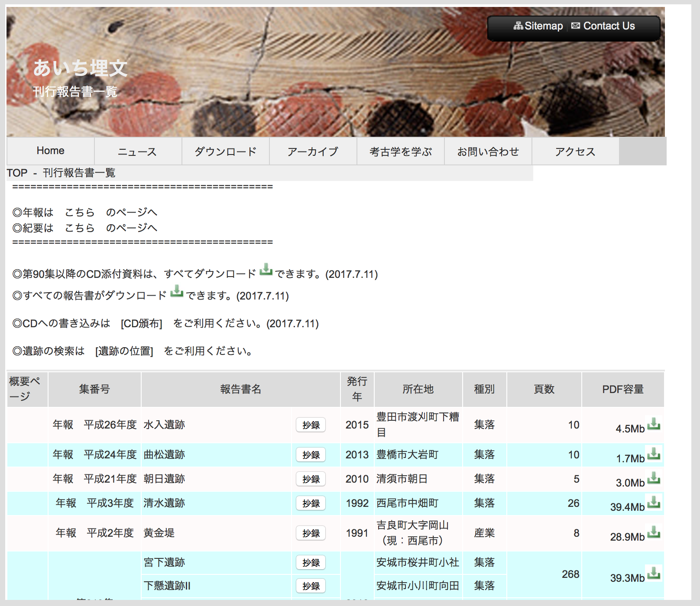Click 宮下遺跡 report name

click(164, 562)
